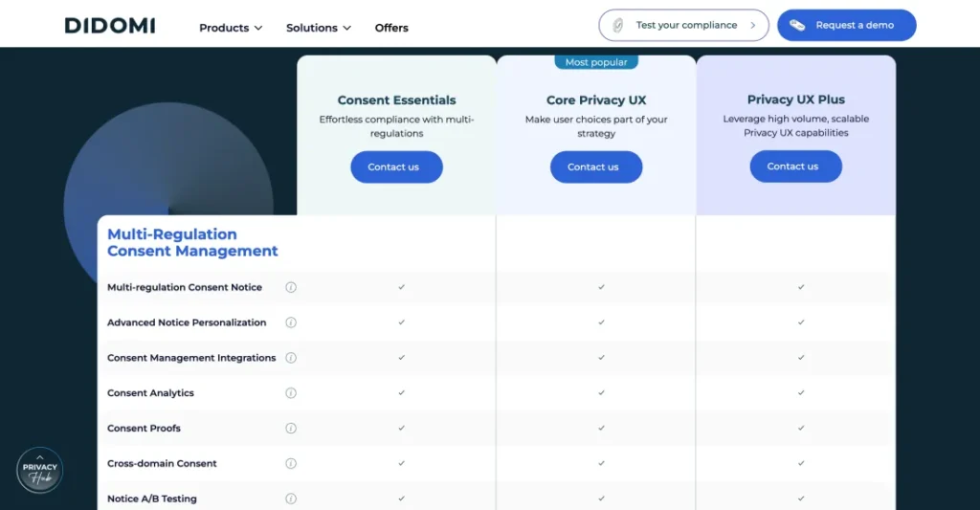Screen dimensions: 980x510
Task: Click the Most popular badge
Action: click(596, 62)
